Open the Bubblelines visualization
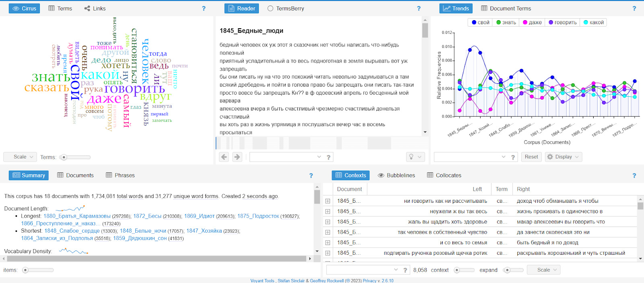 point(396,175)
